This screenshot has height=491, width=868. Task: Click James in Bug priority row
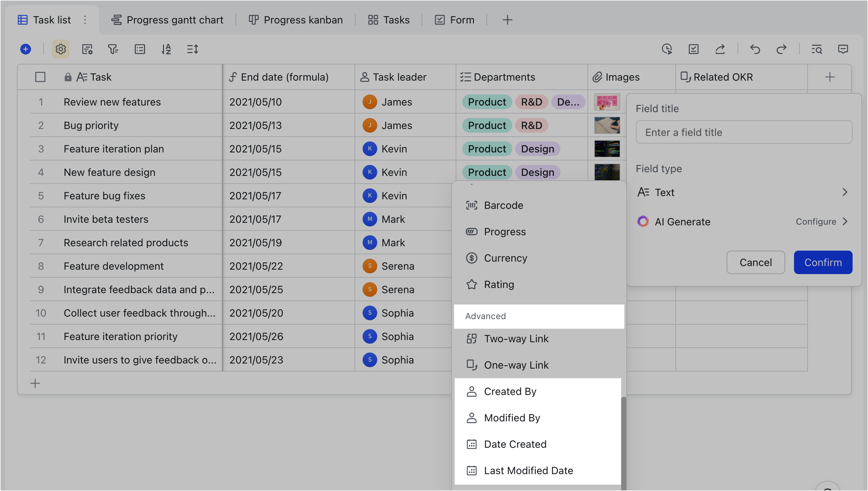[387, 125]
